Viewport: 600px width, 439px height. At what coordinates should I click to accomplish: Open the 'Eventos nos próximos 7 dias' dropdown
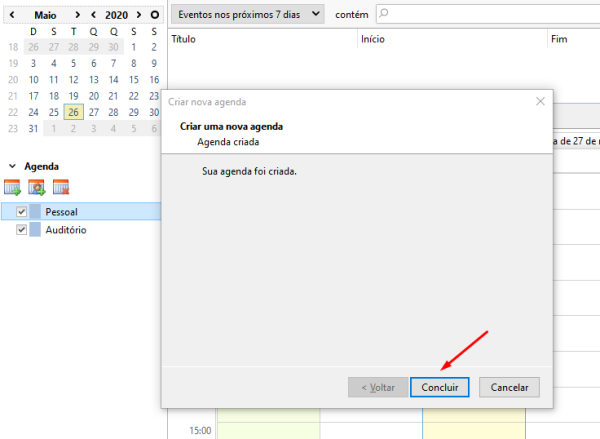pos(247,14)
